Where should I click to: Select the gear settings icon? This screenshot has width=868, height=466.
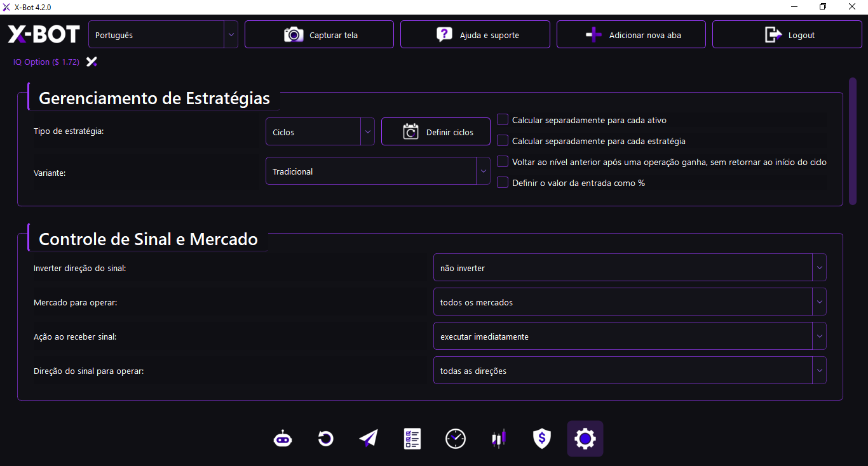(x=585, y=439)
